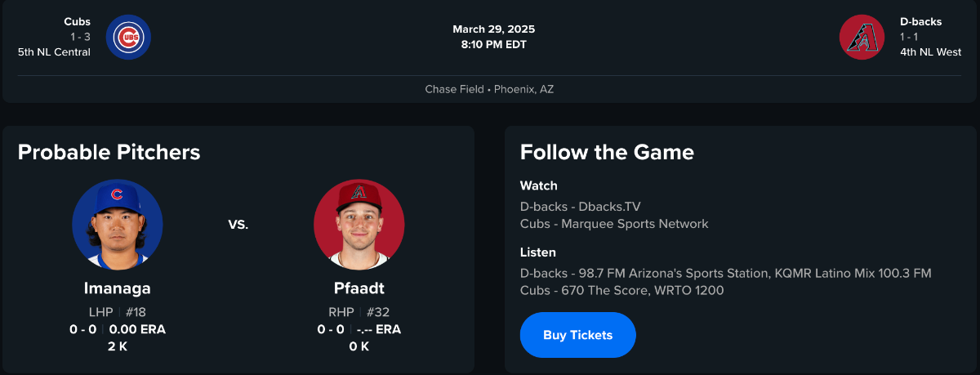Click the 4th NL West standing
The width and height of the screenshot is (980, 375).
click(930, 52)
